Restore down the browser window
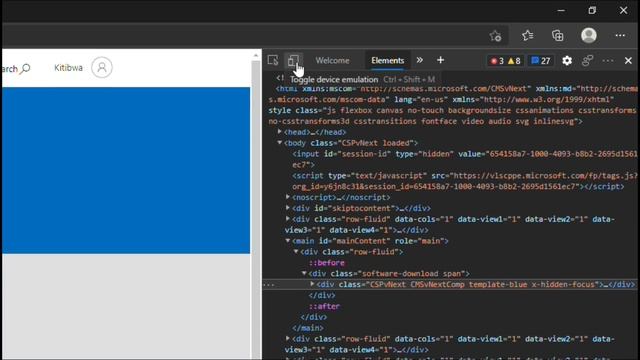This screenshot has height=360, width=640. 592,11
